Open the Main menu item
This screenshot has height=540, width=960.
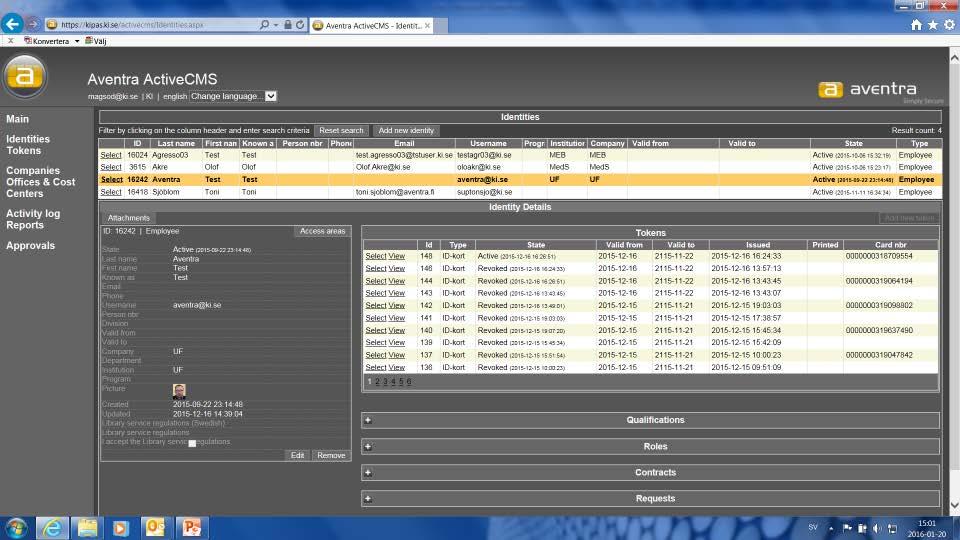point(17,119)
